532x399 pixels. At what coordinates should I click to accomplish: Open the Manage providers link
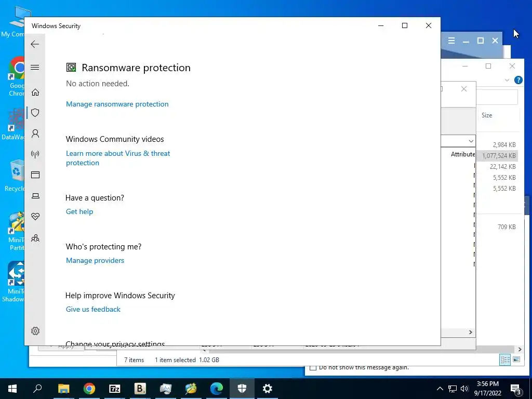pyautogui.click(x=95, y=261)
